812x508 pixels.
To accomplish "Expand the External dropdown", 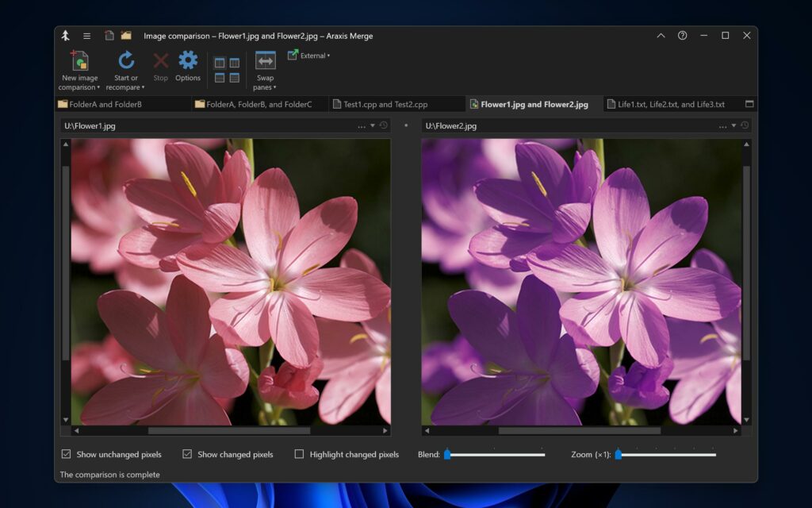I will click(x=309, y=55).
